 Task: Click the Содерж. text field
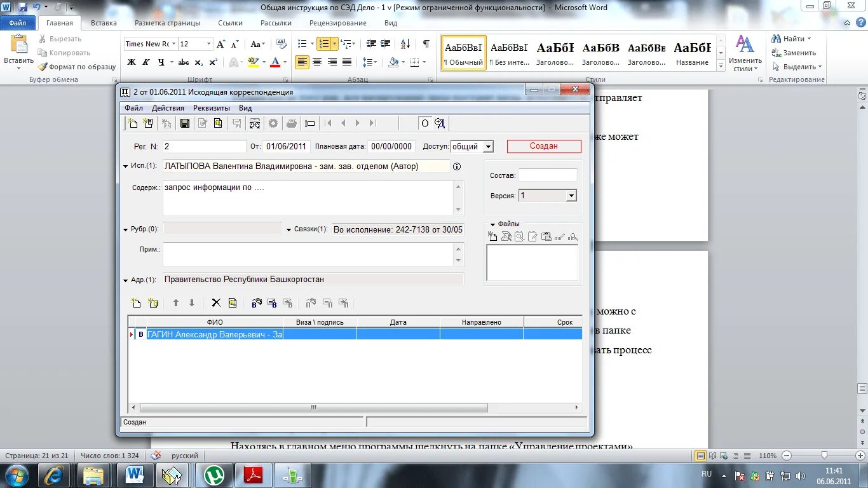click(308, 198)
